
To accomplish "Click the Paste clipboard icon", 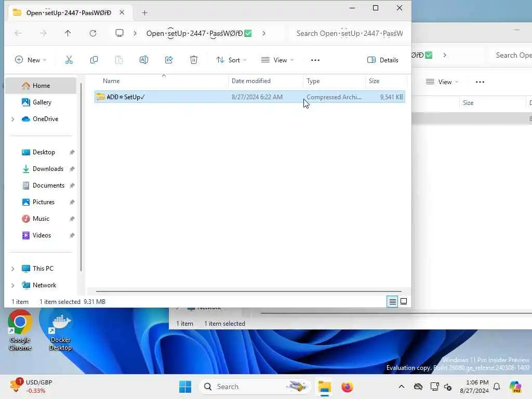I will [119, 60].
